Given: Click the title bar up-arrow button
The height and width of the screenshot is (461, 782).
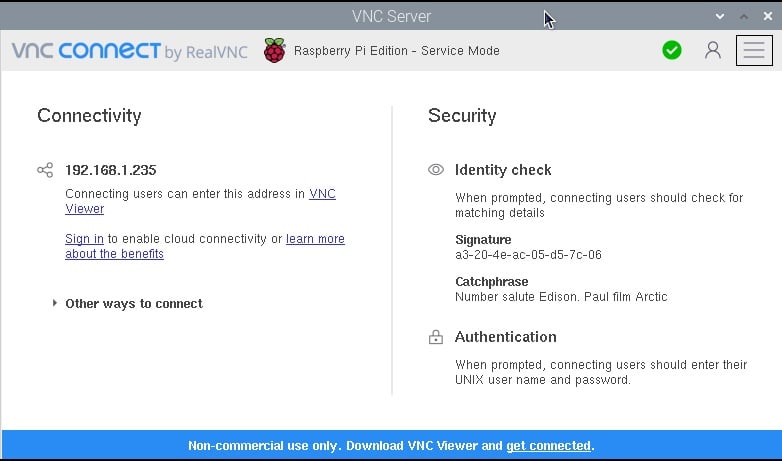Looking at the screenshot, I should coord(744,16).
